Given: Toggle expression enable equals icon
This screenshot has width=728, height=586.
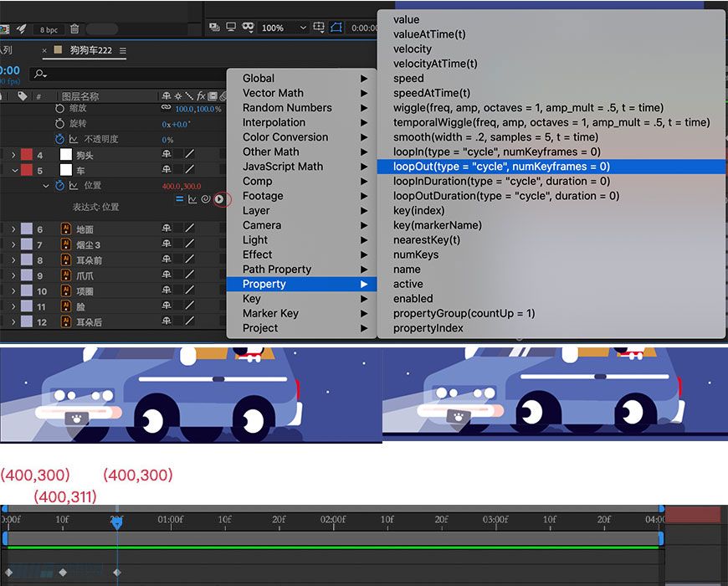Looking at the screenshot, I should click(180, 199).
